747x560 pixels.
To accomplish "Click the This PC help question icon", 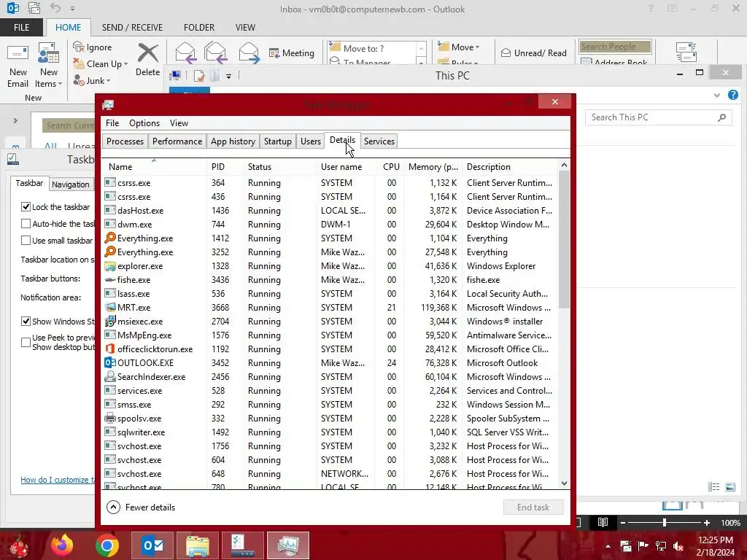I will pyautogui.click(x=732, y=95).
